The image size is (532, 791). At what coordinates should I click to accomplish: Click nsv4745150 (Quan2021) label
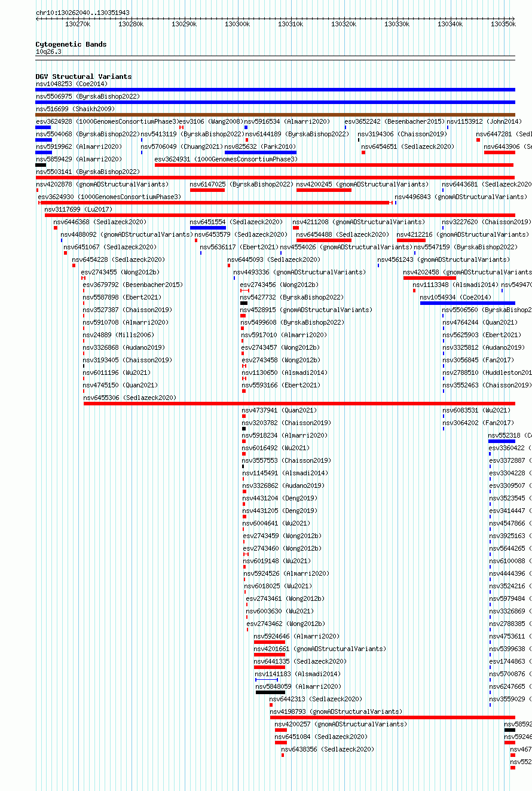(121, 385)
